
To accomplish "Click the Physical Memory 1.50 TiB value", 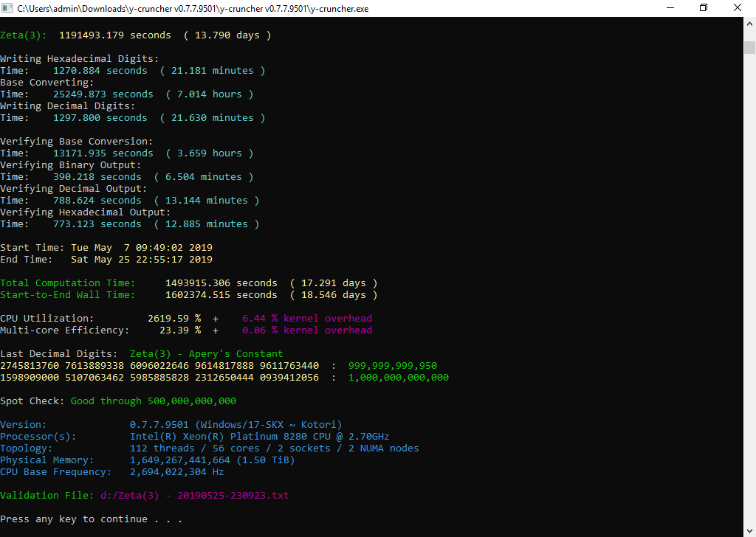I will pyautogui.click(x=212, y=460).
